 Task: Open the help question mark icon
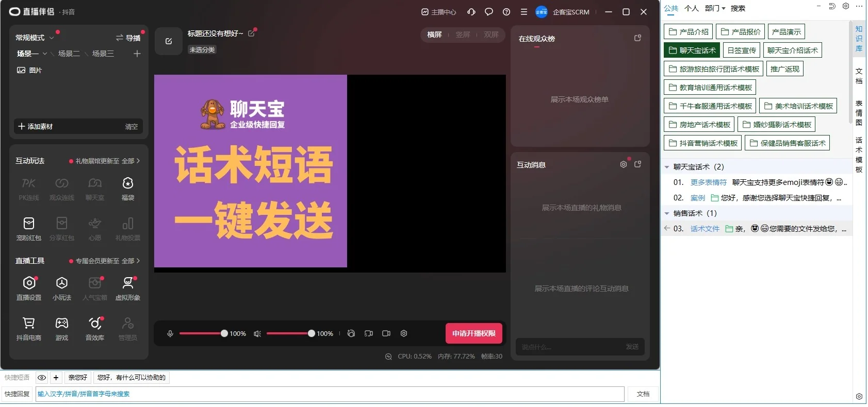(x=506, y=12)
